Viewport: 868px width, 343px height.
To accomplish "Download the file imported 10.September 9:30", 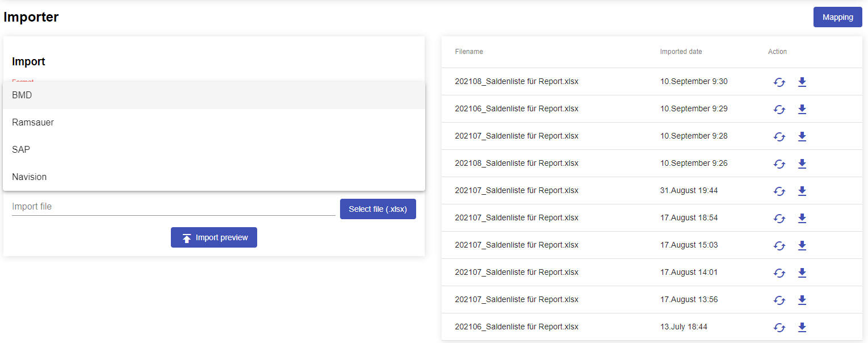I will (x=802, y=82).
